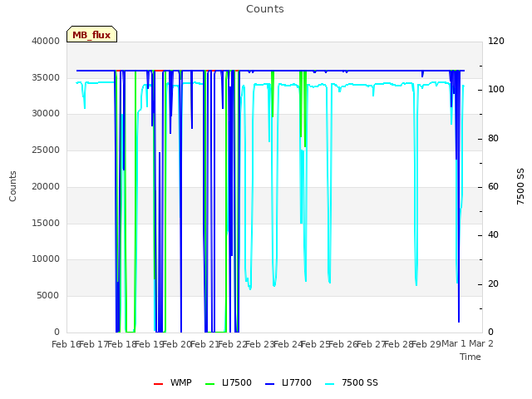The image size is (532, 399).
Task: Click the 25000 tick label
Action: click(x=46, y=150)
